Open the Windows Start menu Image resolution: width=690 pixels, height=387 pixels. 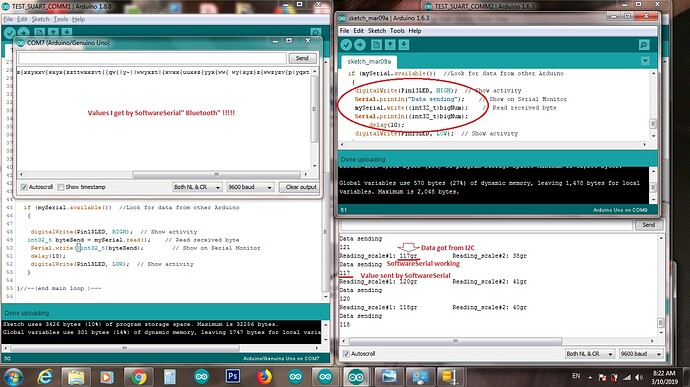tap(13, 377)
